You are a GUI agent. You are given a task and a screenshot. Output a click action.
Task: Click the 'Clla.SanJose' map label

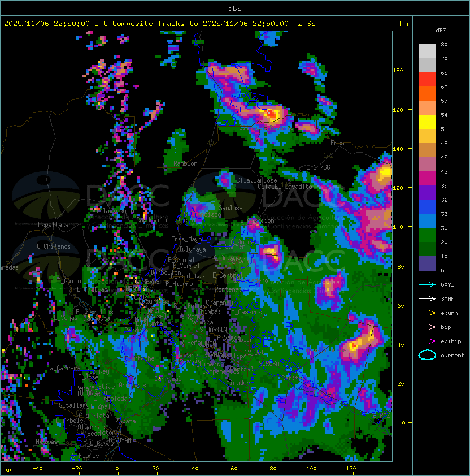256,180
